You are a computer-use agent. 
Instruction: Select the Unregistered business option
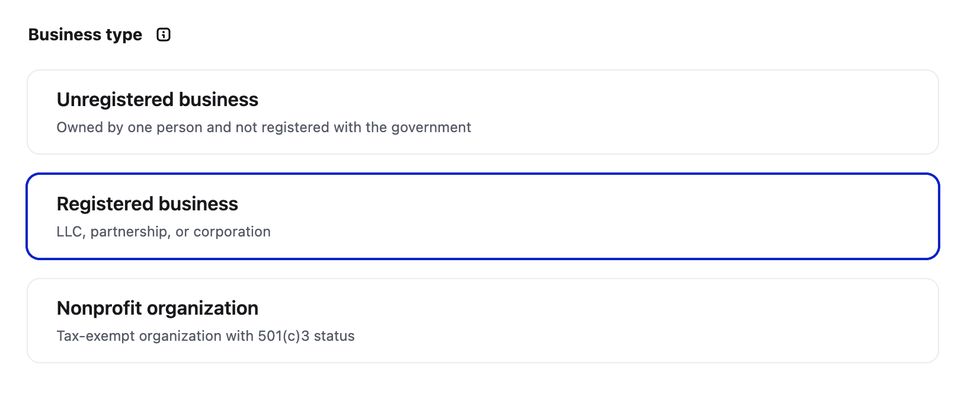(x=483, y=112)
